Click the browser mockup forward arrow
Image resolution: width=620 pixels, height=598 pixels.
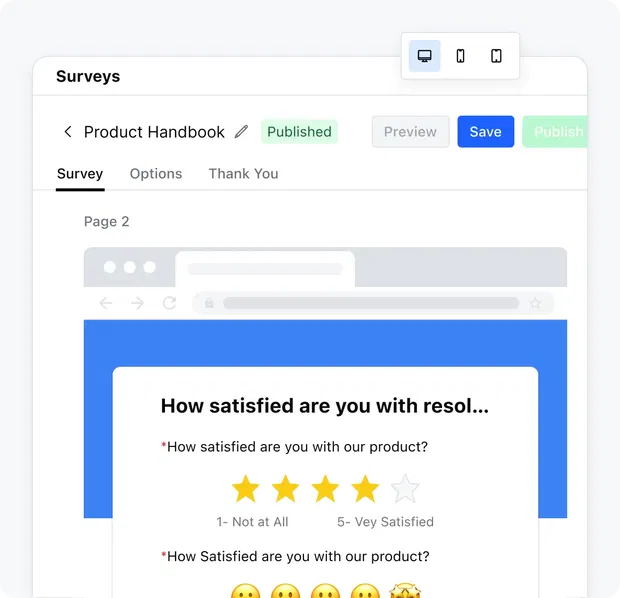pos(137,303)
